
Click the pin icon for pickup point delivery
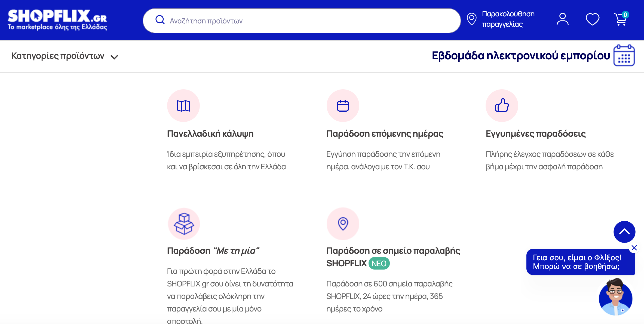tap(343, 224)
